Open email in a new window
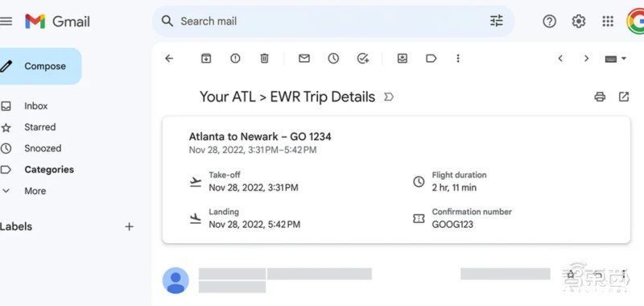644x306 pixels. 623,97
